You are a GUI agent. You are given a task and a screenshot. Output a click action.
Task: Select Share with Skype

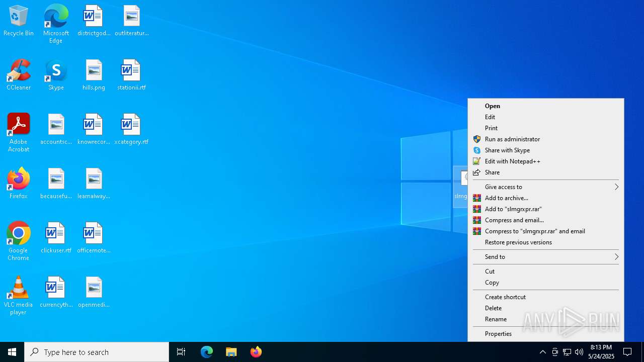[x=546, y=150]
